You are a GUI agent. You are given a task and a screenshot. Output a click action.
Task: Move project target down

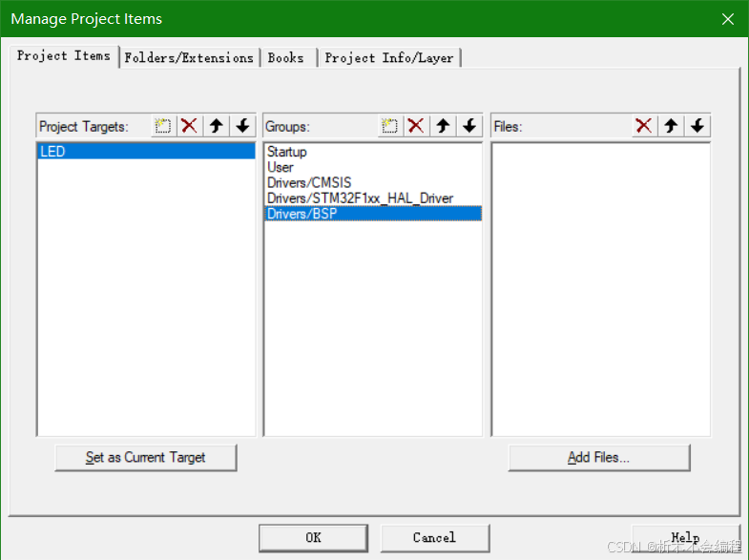point(242,126)
